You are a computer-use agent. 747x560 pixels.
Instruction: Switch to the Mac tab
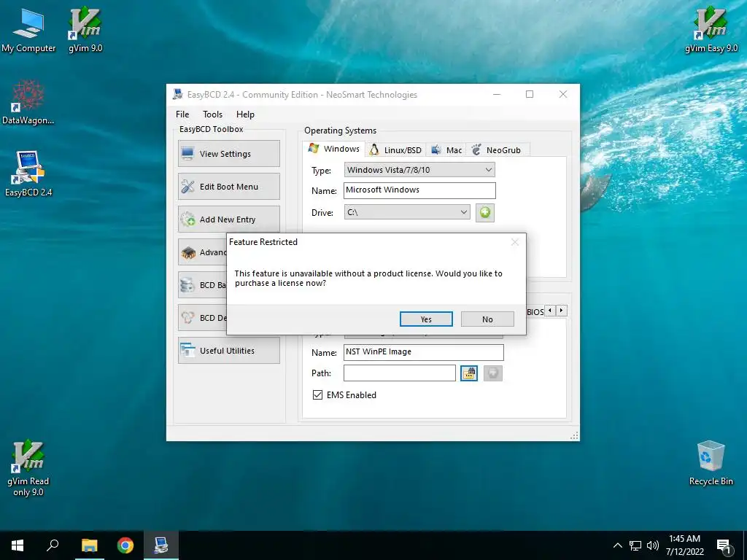tap(446, 150)
